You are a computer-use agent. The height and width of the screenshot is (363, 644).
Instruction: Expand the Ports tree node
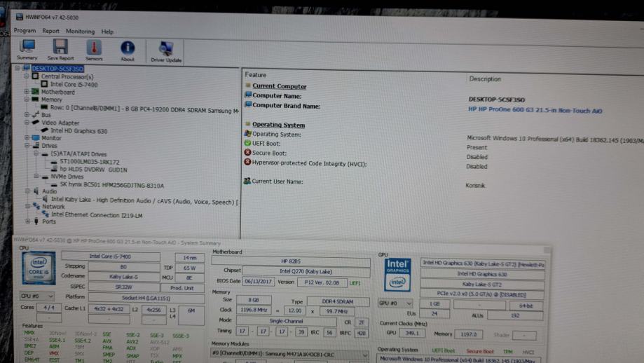[27, 221]
